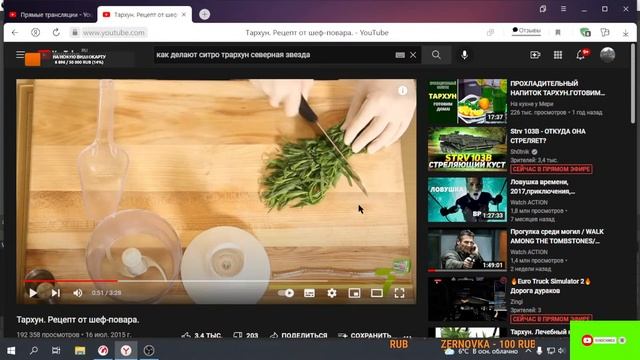Screen dimensions: 640x360
Task: Bookmark this page
Action: pyautogui.click(x=558, y=33)
